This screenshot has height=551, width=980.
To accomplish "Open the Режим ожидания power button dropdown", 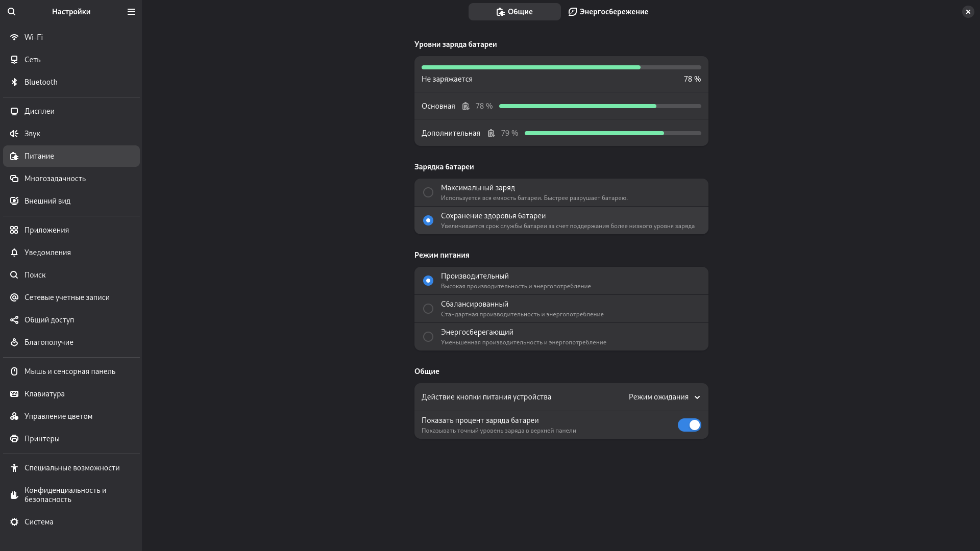I will coord(664,397).
